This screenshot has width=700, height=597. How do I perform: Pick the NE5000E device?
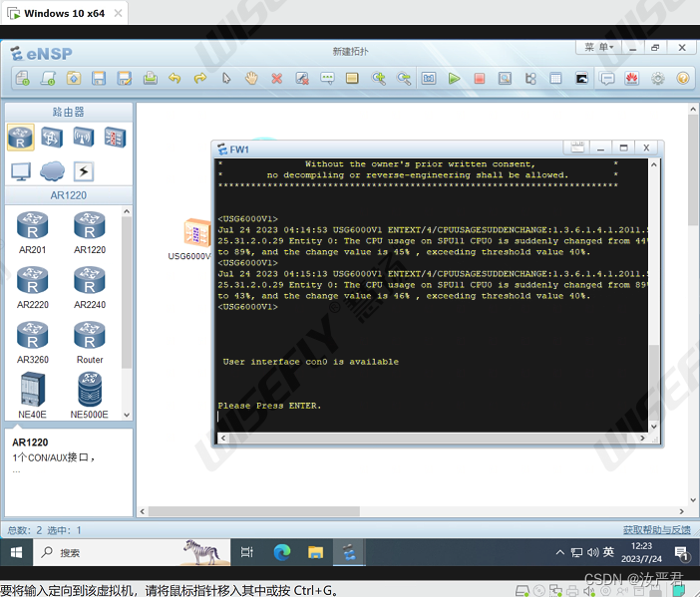90,397
